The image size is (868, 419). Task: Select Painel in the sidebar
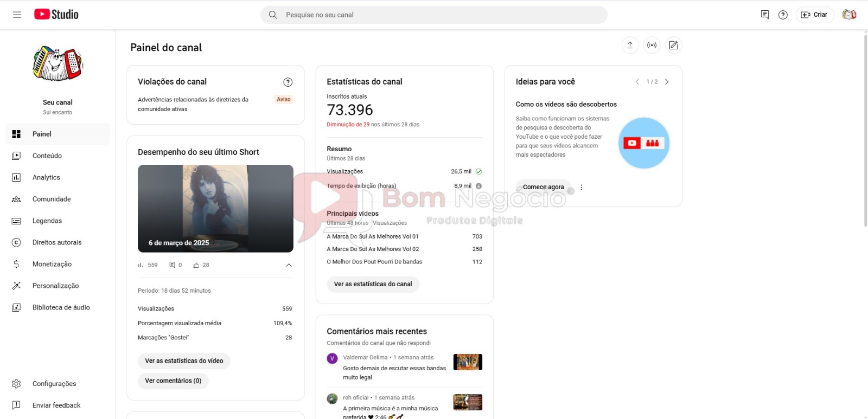point(58,134)
